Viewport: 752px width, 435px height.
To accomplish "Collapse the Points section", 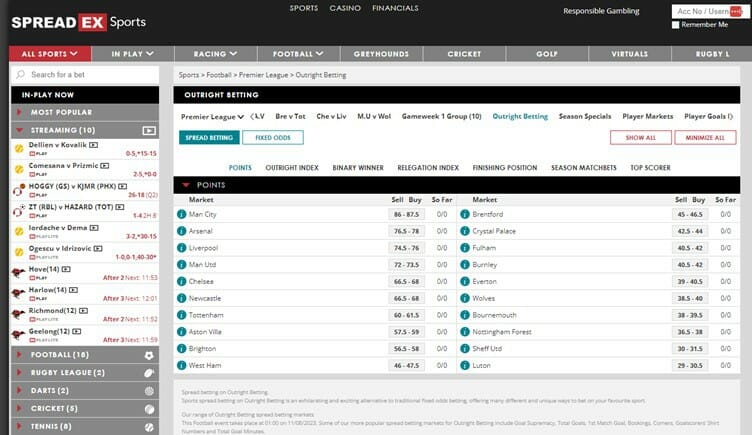I will 186,185.
